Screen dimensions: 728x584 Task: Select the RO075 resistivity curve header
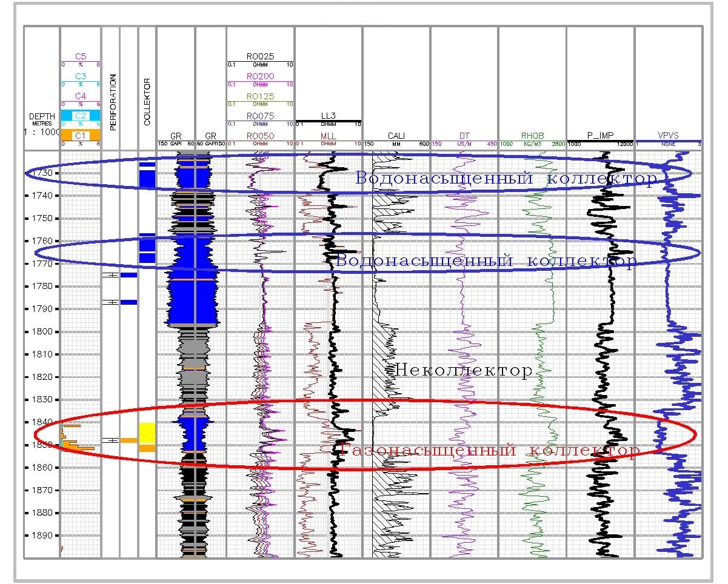tap(260, 116)
